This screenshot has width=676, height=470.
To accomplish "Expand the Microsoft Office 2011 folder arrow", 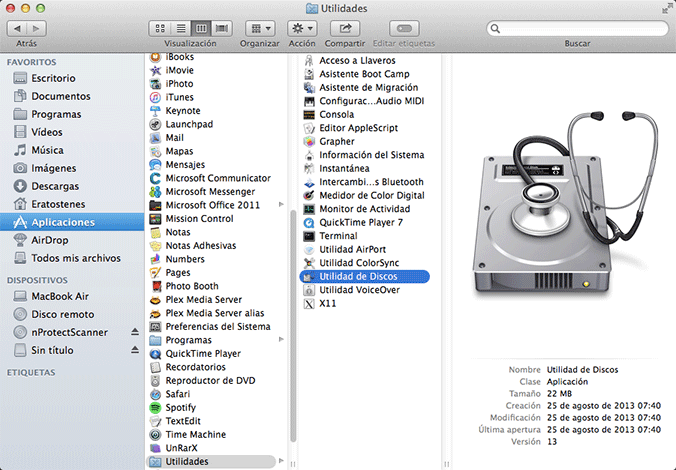I will 281,204.
